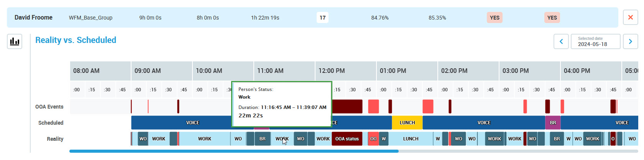Select the scheduled VOICE block after lunch

(483, 123)
